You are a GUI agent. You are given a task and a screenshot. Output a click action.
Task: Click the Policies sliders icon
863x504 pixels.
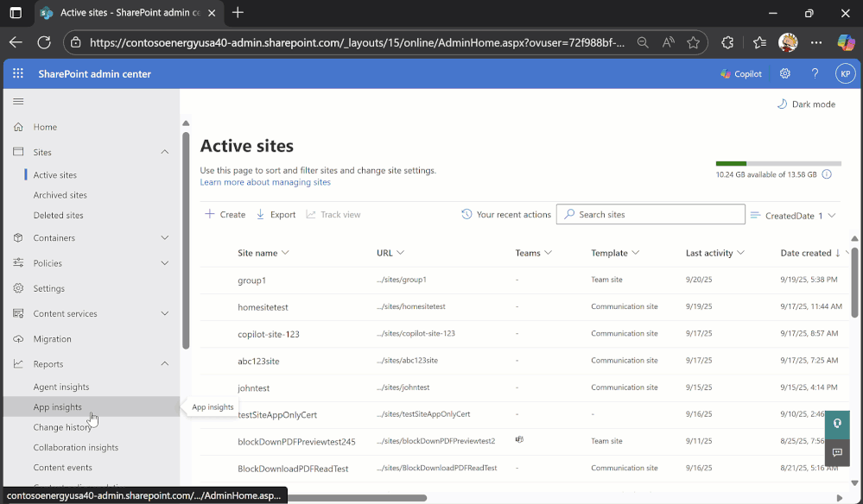pos(18,262)
